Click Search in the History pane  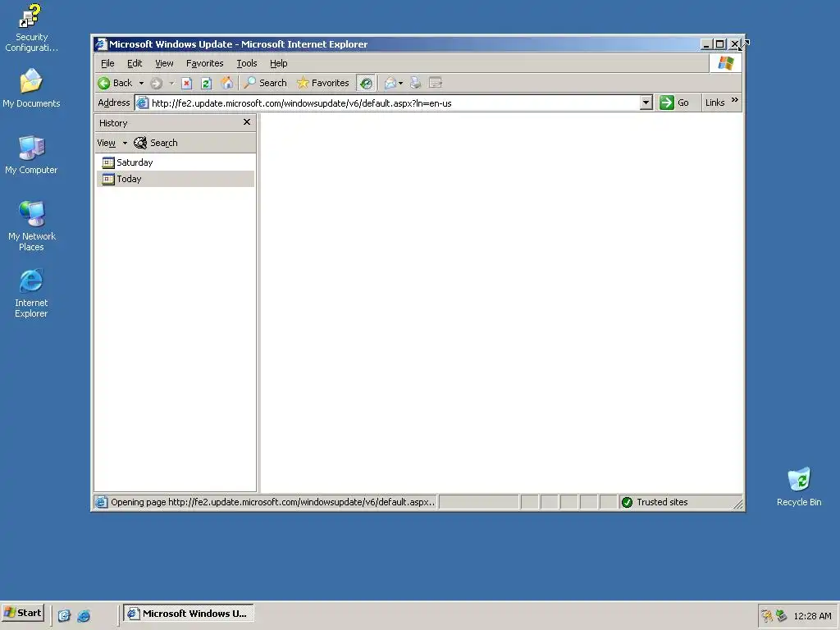click(x=156, y=143)
